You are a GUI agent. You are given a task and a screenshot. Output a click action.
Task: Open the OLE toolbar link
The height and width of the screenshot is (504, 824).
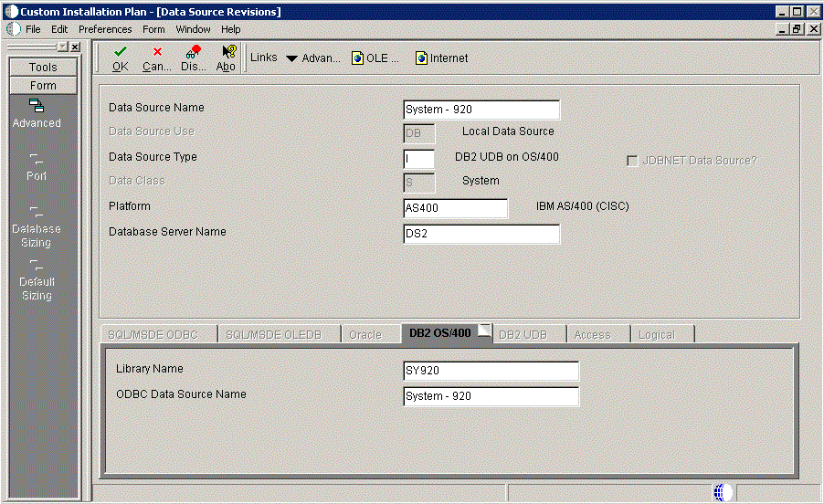[x=375, y=58]
